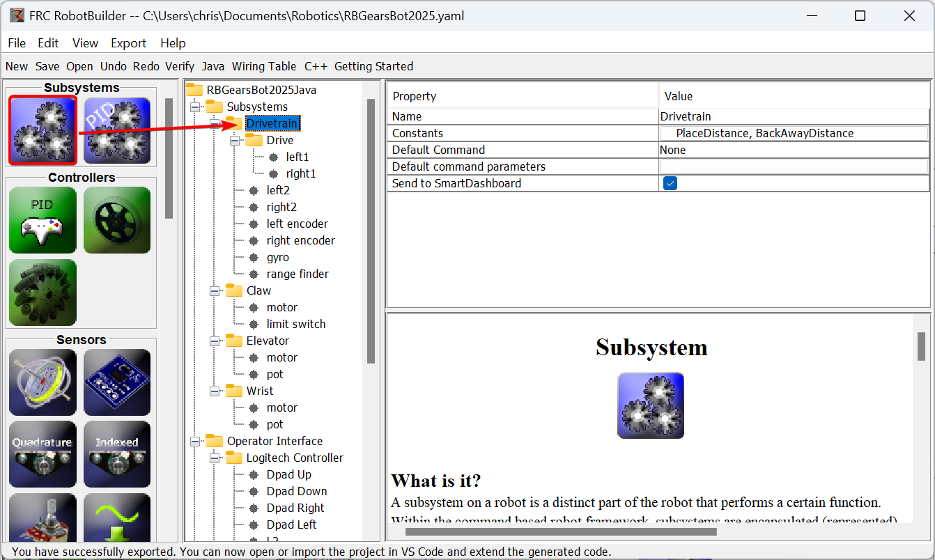Image resolution: width=935 pixels, height=560 pixels.
Task: Open the Export menu
Action: [128, 42]
